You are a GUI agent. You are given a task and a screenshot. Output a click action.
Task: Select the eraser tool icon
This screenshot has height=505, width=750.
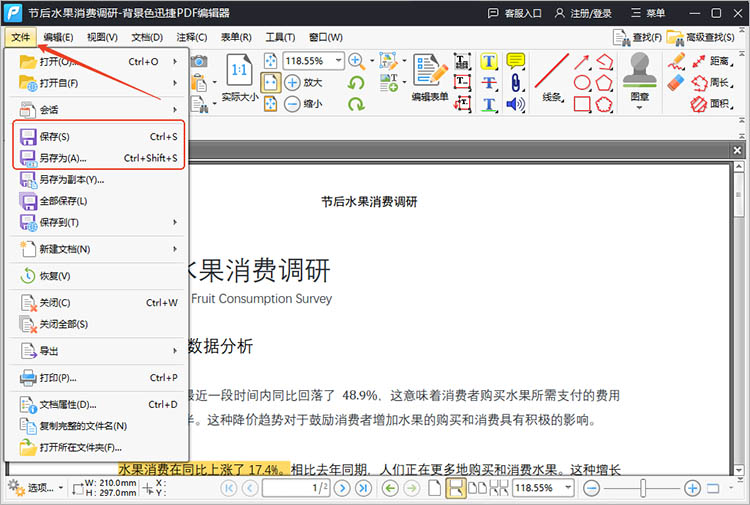click(x=676, y=82)
